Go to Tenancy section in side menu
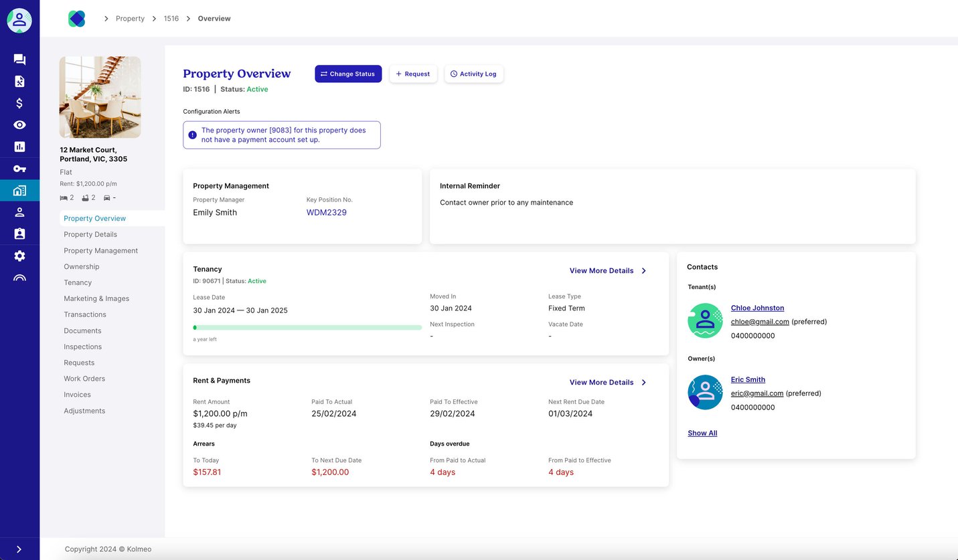The width and height of the screenshot is (958, 560). pyautogui.click(x=78, y=282)
